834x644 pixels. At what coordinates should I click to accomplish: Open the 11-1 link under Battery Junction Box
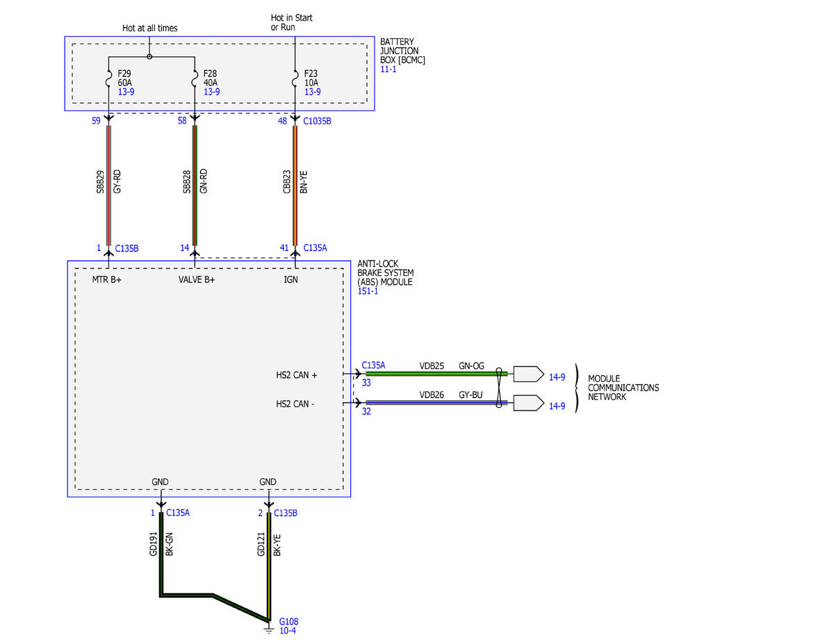(389, 70)
